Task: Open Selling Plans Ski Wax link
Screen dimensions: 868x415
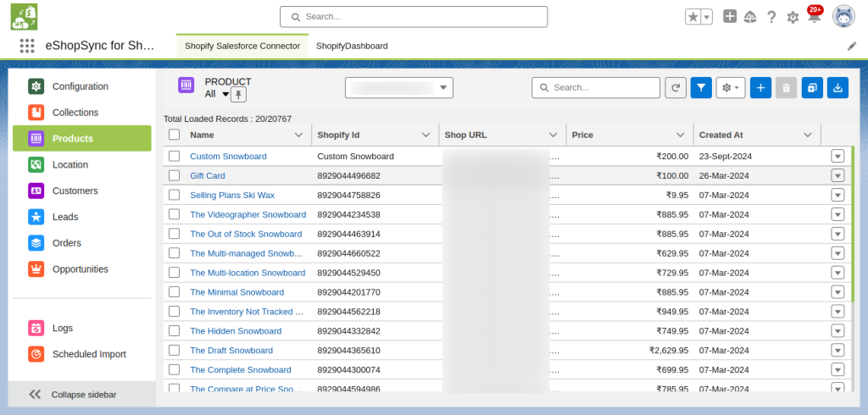Action: pos(232,195)
